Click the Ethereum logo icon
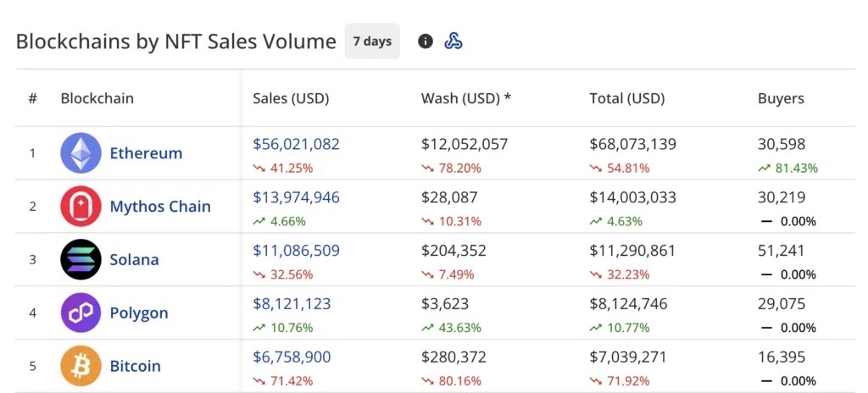This screenshot has height=393, width=868. tap(81, 153)
